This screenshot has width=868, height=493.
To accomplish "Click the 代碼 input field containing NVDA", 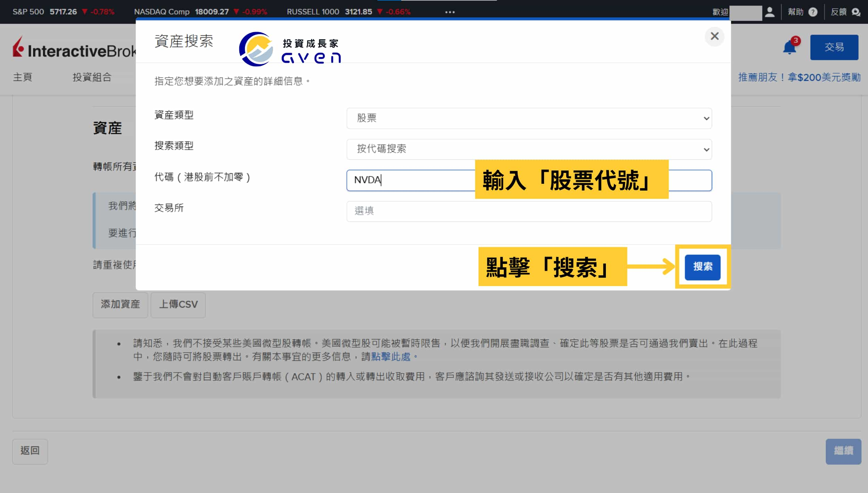I will coord(529,180).
